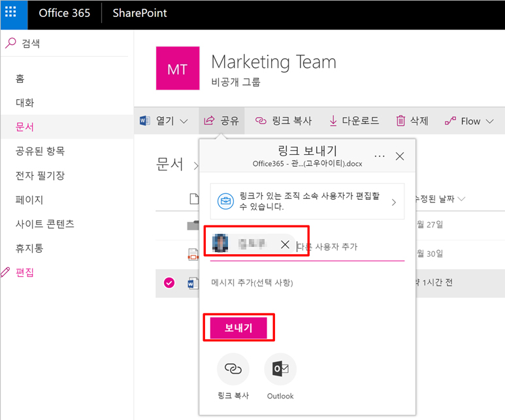Click the briefcase organization link icon
505x420 pixels.
coord(225,201)
